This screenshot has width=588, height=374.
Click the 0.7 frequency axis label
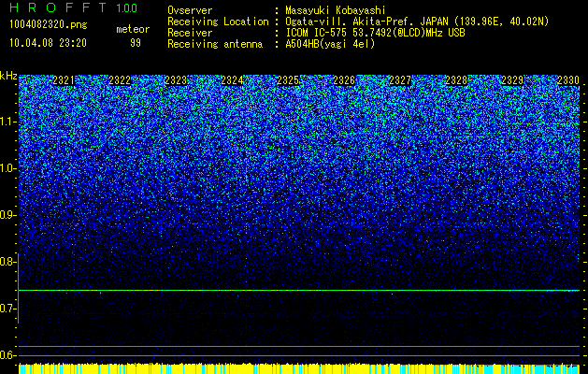coord(7,309)
